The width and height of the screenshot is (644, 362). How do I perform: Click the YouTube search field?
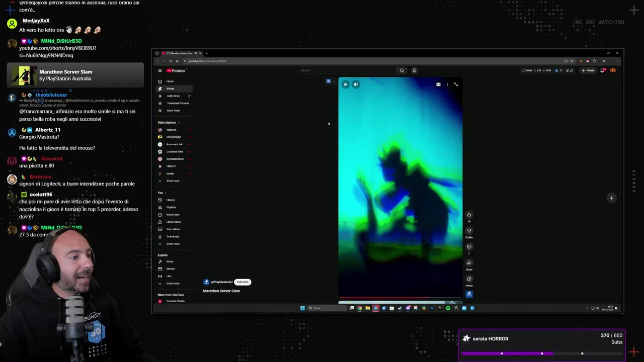coord(347,70)
